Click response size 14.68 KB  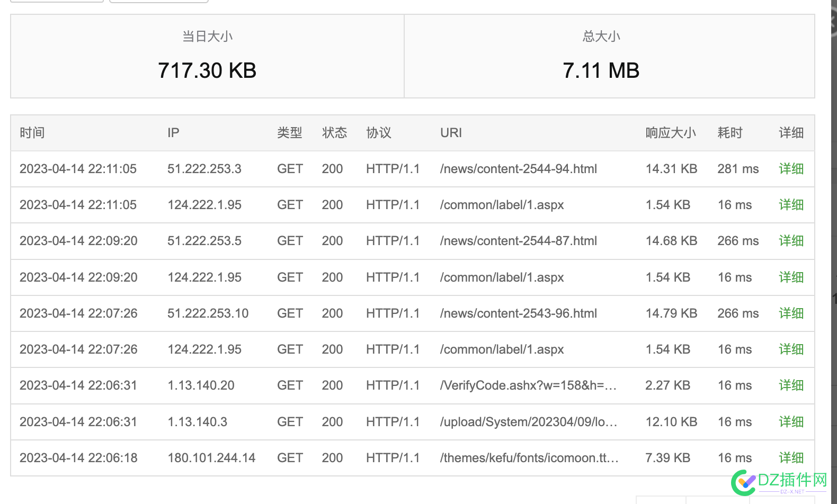tap(671, 241)
